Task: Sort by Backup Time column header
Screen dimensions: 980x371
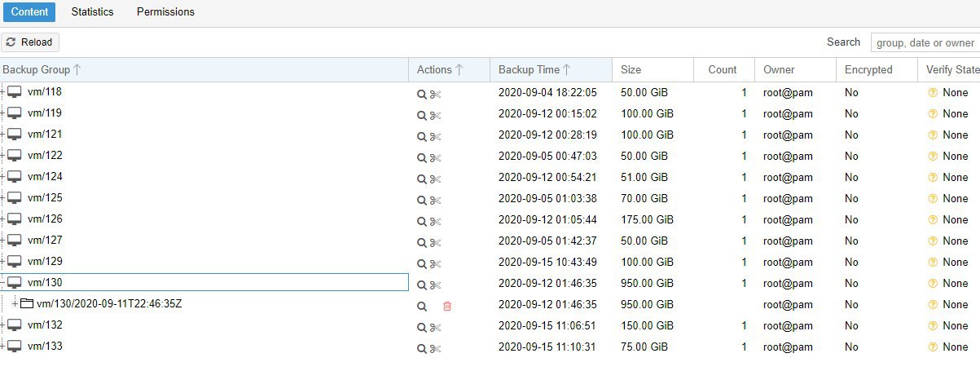Action: pyautogui.click(x=551, y=70)
